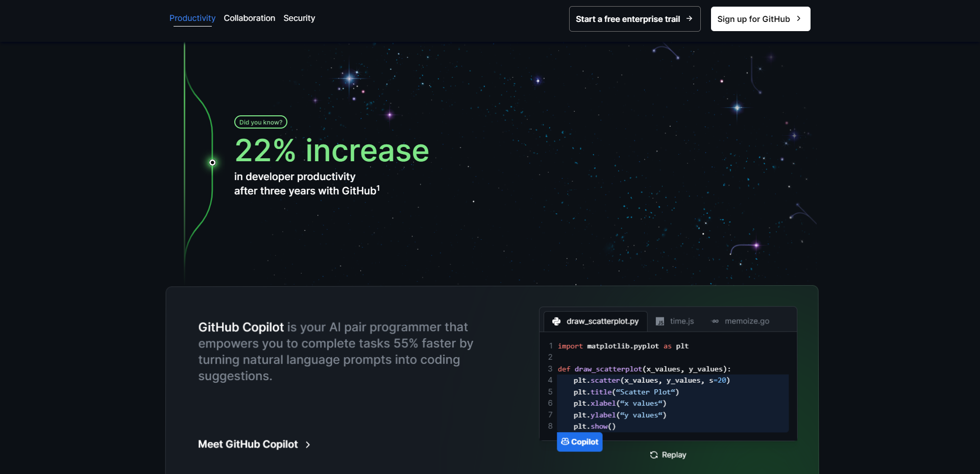Viewport: 980px width, 474px height.
Task: Click 'in developer productivity' subheading text
Action: pos(295,177)
